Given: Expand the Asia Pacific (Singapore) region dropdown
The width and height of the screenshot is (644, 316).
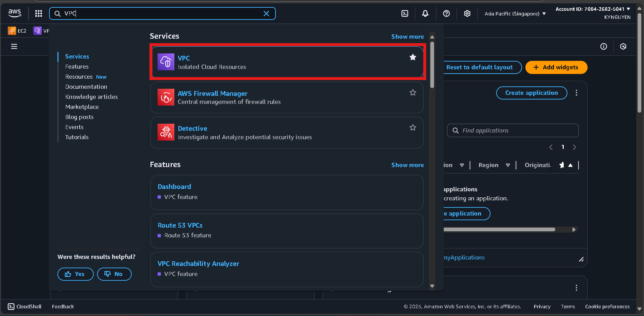Looking at the screenshot, I should 515,14.
